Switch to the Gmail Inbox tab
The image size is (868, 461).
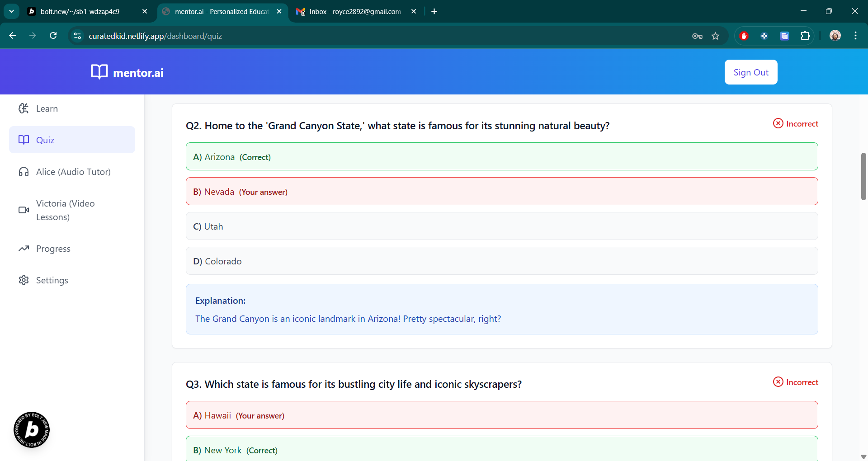tap(356, 11)
